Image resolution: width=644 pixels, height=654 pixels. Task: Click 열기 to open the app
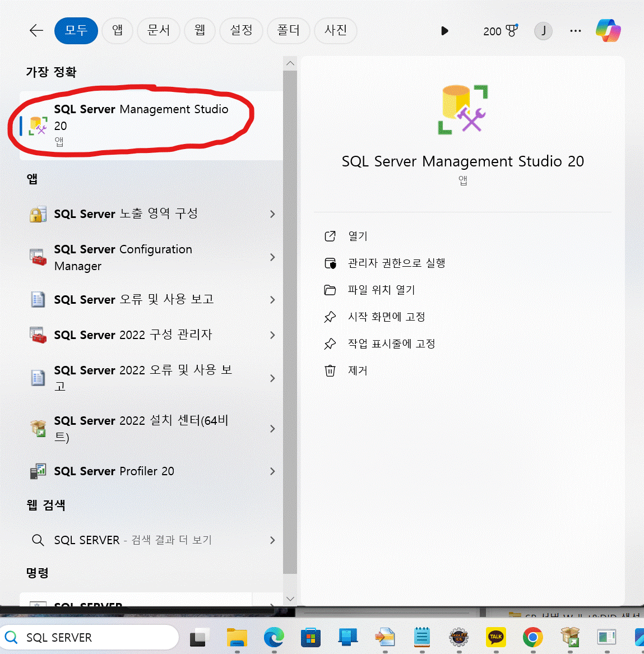(x=358, y=236)
